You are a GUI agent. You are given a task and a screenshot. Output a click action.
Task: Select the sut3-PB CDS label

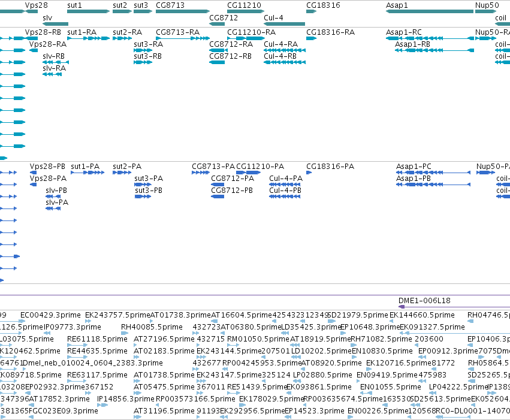(x=148, y=191)
